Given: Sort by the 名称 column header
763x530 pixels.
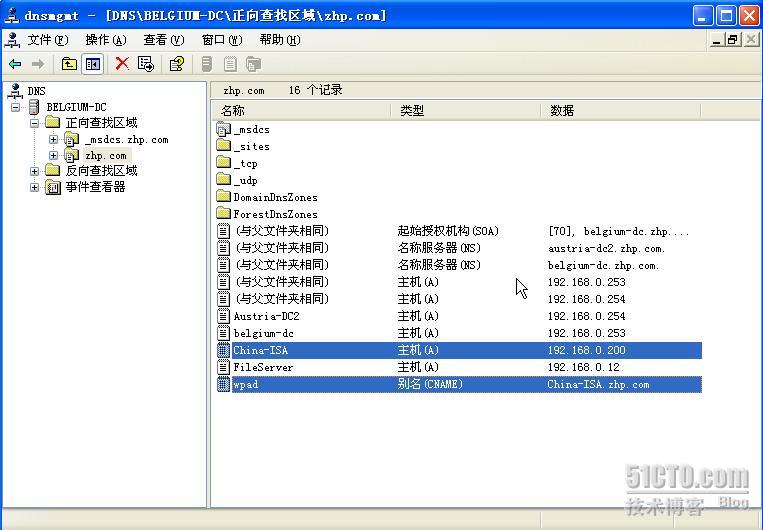Looking at the screenshot, I should [302, 111].
